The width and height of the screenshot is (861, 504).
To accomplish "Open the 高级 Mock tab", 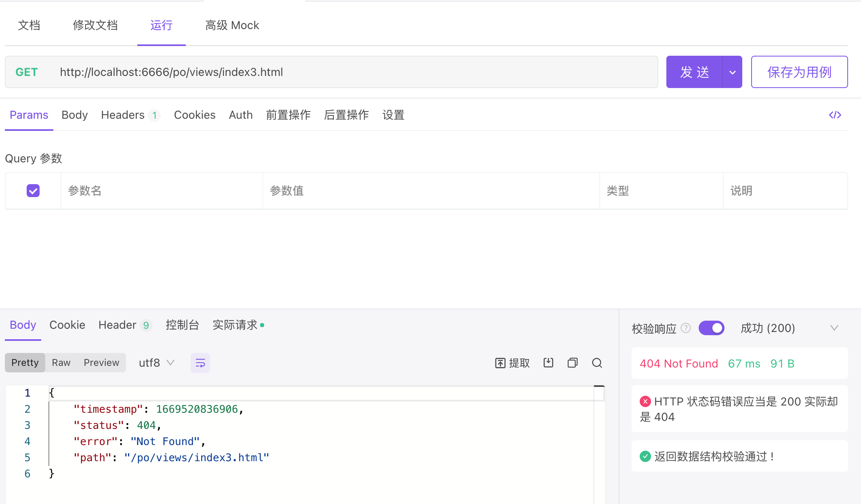I will pyautogui.click(x=232, y=25).
